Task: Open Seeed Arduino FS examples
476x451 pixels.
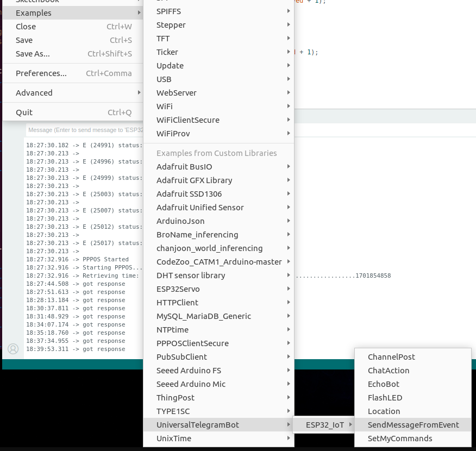Action: (218, 371)
